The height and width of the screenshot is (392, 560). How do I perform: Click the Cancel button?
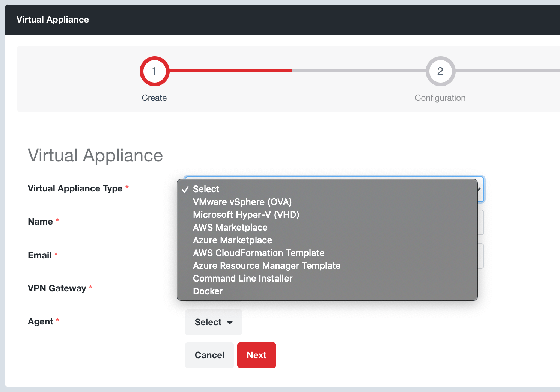209,355
